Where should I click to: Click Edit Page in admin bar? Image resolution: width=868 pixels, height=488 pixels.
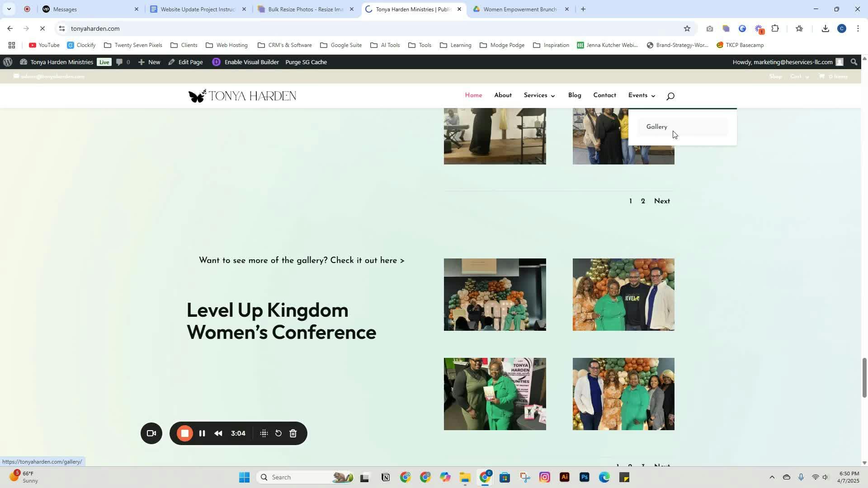pos(186,62)
